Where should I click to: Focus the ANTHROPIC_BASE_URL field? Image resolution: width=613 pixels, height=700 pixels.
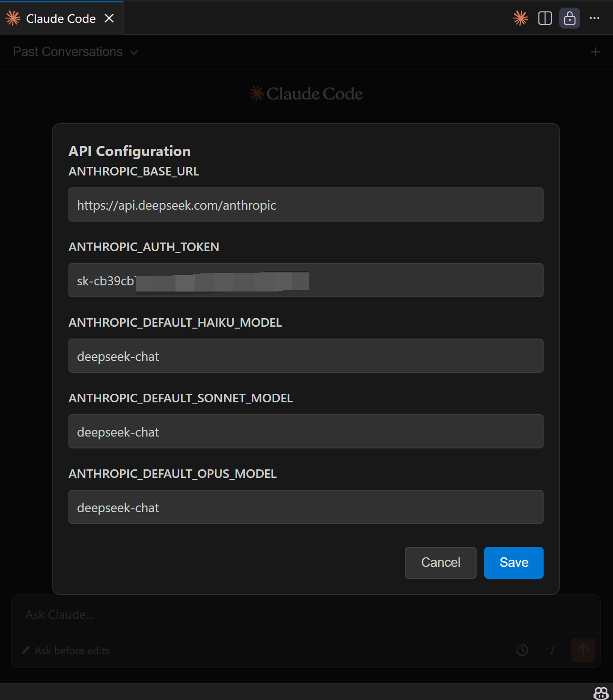click(x=306, y=205)
